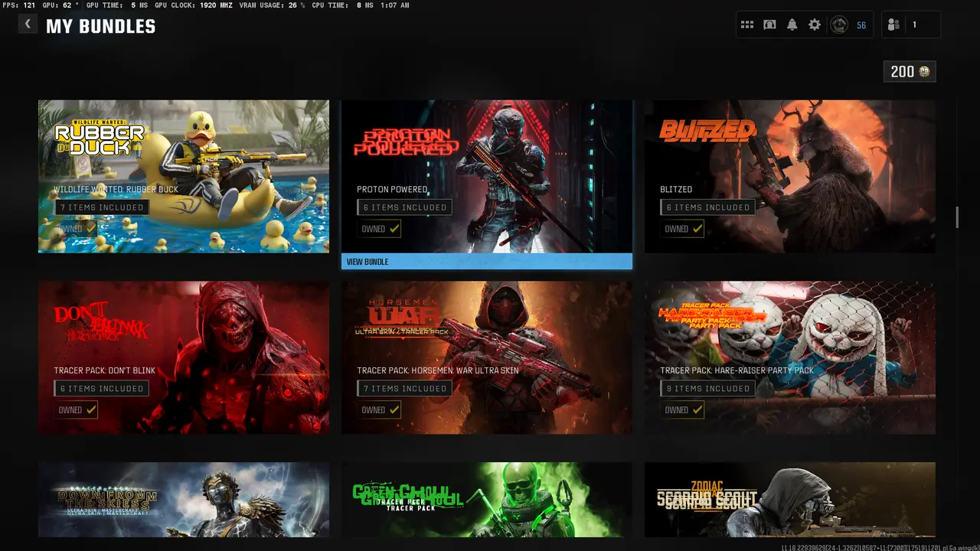
Task: Select the Zodiac Scorpio Scout bundle
Action: pos(789,499)
